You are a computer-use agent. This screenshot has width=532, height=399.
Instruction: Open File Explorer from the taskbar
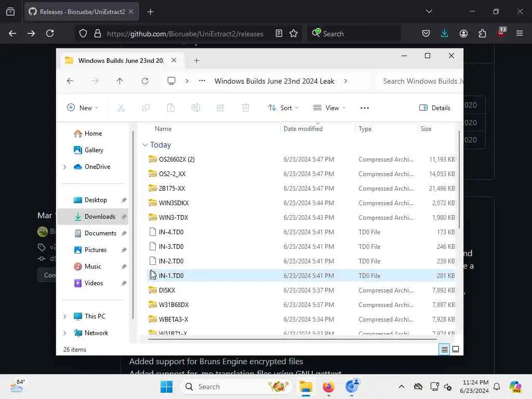[x=305, y=387]
